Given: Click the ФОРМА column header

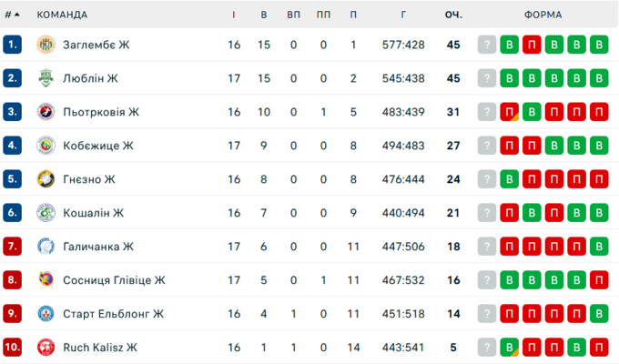Looking at the screenshot, I should pyautogui.click(x=543, y=15).
